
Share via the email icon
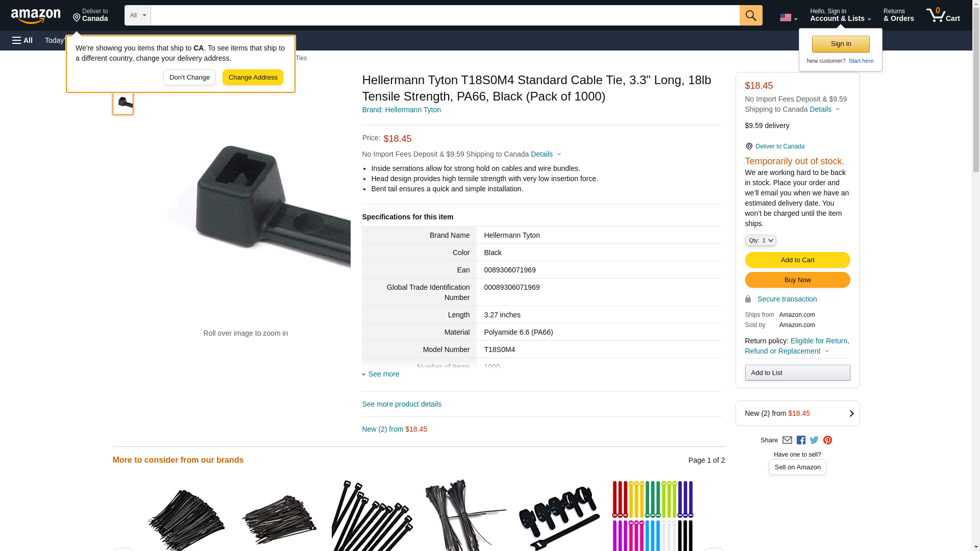tap(787, 440)
